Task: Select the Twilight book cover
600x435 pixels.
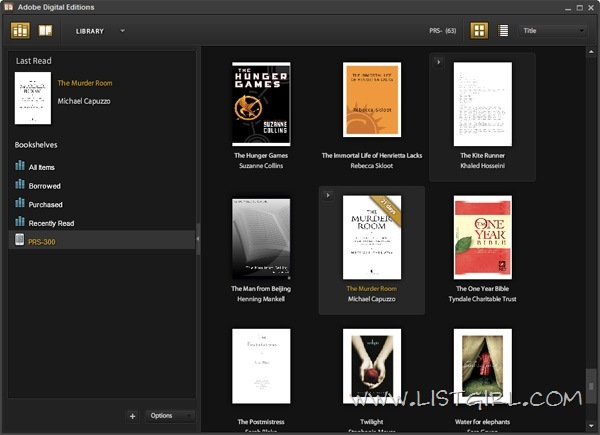Action: 371,368
